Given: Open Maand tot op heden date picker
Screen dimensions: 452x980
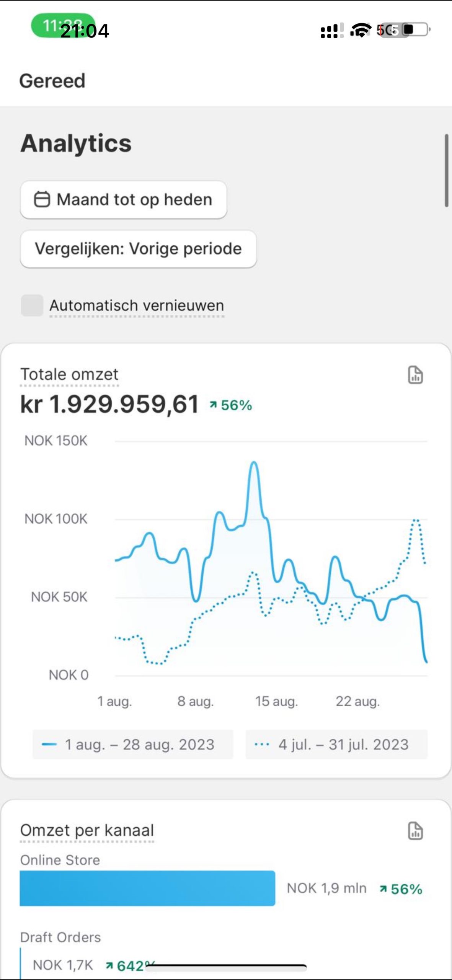Looking at the screenshot, I should [x=123, y=199].
